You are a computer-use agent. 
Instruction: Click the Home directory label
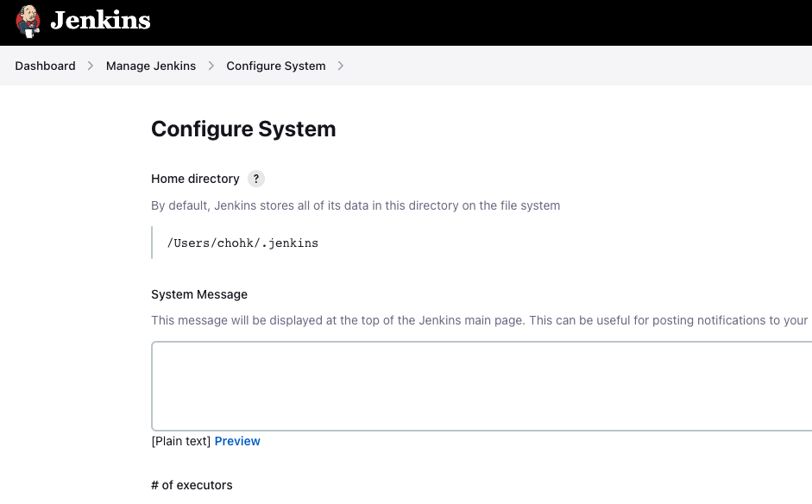[195, 179]
